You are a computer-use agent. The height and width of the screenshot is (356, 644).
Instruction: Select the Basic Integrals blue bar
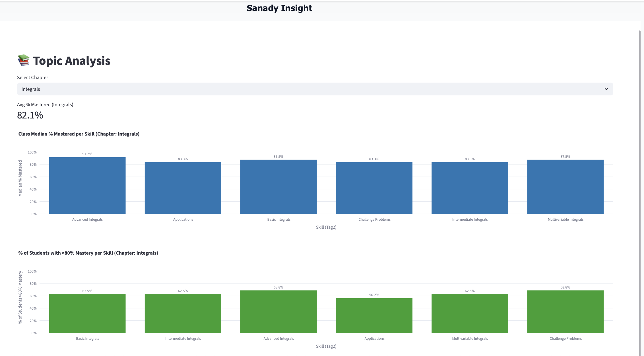[x=278, y=187]
